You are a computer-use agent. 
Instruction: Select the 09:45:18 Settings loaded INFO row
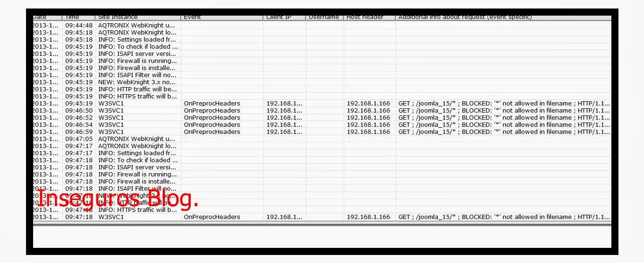click(x=137, y=40)
